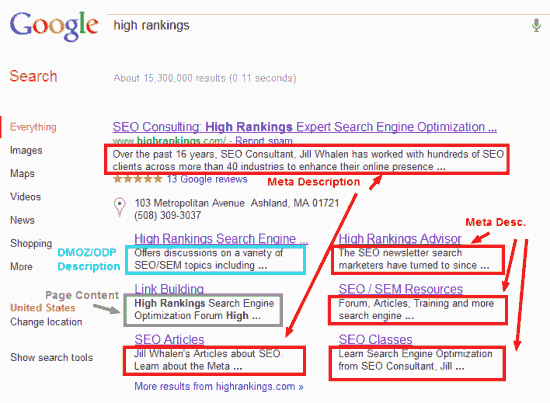
Task: Click the Report spam link
Action: click(x=264, y=141)
